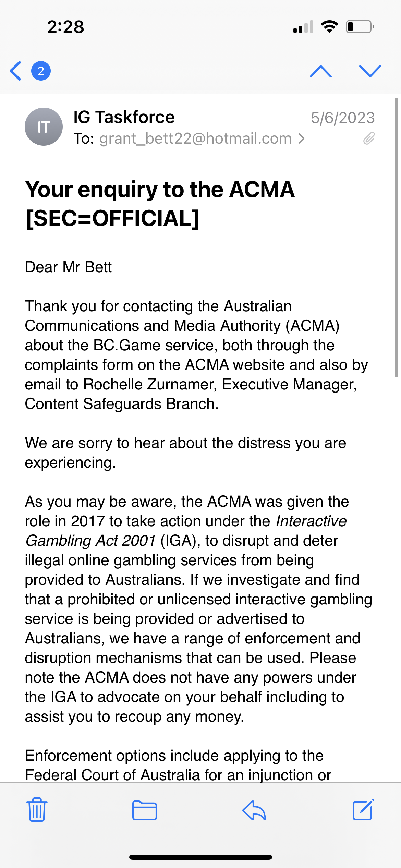Compose a new message
This screenshot has width=401, height=868.
363,810
